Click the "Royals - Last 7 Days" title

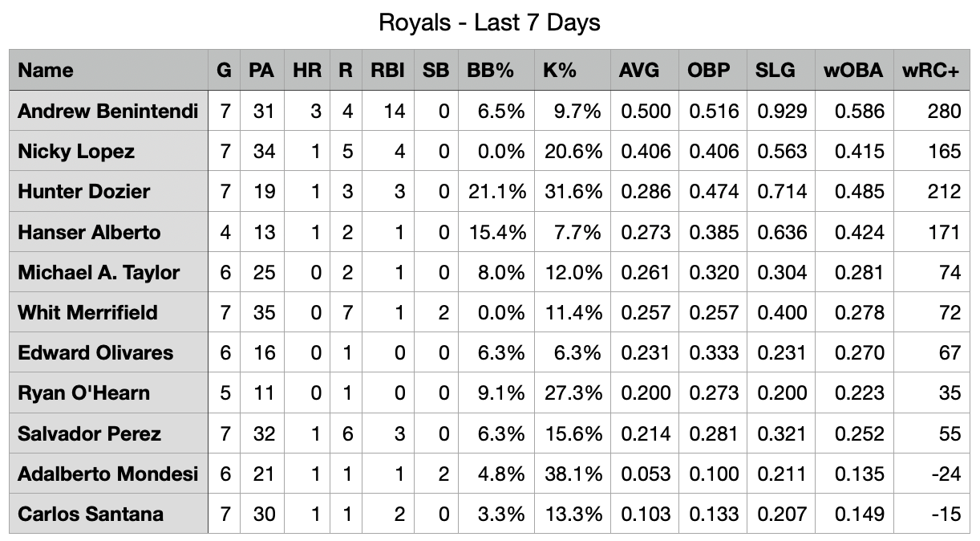(x=489, y=22)
